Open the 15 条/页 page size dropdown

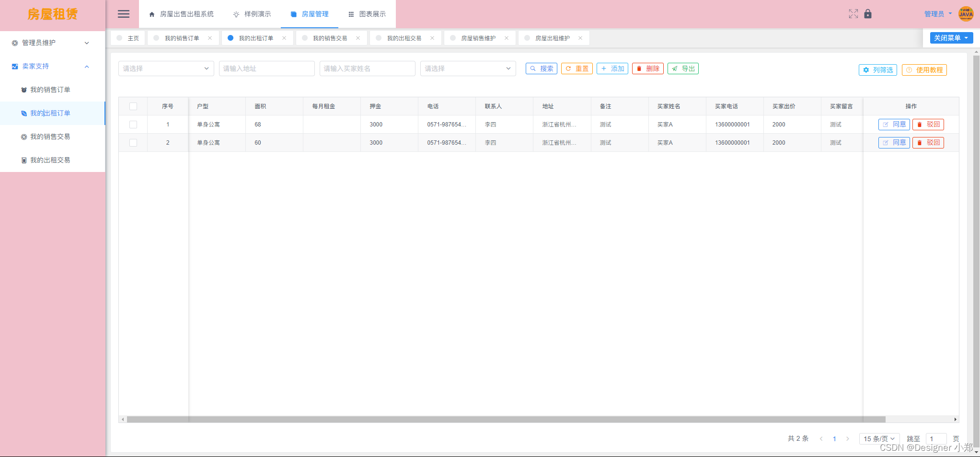879,439
